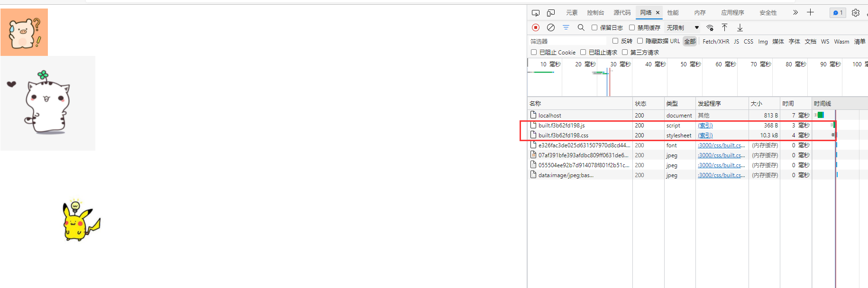Click the white cat image
The width and height of the screenshot is (868, 288).
coord(48,103)
